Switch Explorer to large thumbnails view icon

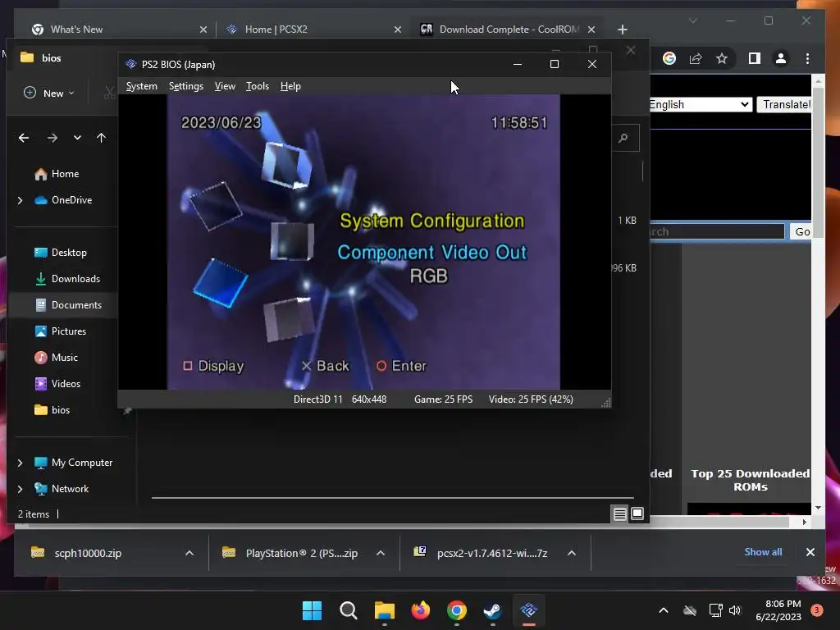click(637, 514)
